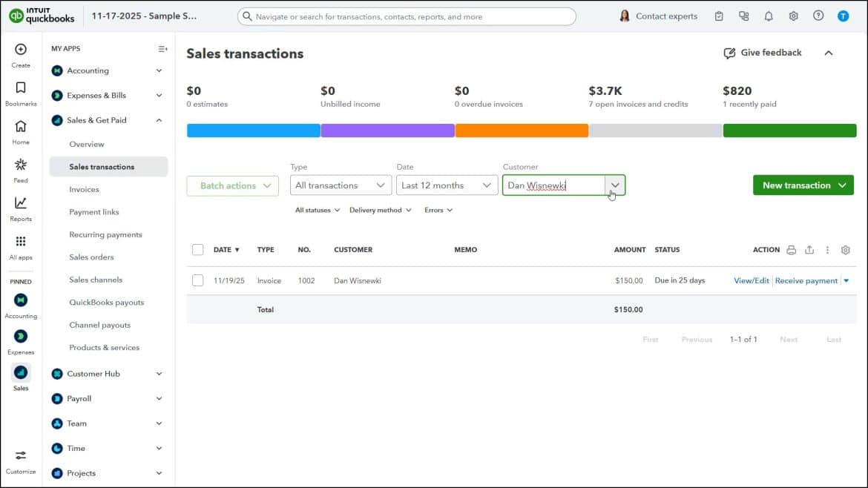This screenshot has width=868, height=488.
Task: Open the Date Last 12 months dropdown
Action: 447,185
